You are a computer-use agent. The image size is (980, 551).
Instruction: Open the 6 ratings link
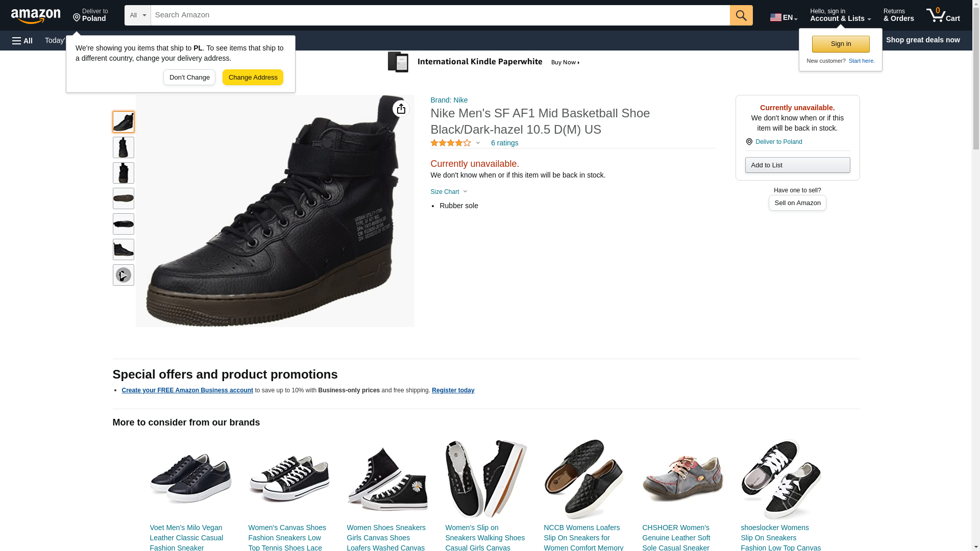click(504, 143)
